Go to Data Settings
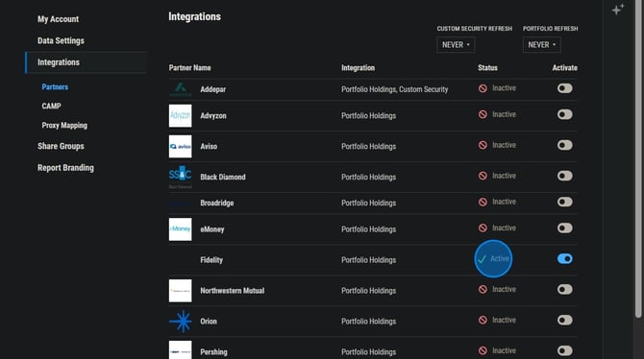The image size is (644, 359). (x=61, y=40)
